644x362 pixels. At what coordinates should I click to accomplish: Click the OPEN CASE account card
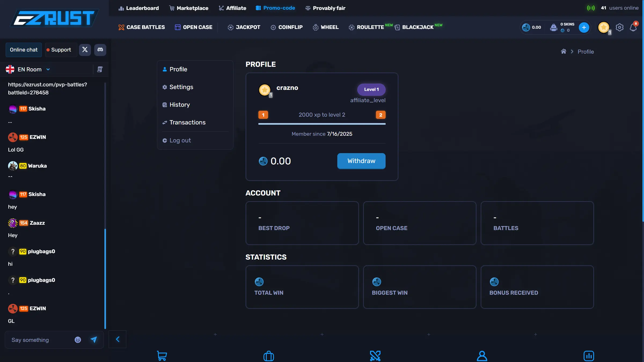point(420,223)
